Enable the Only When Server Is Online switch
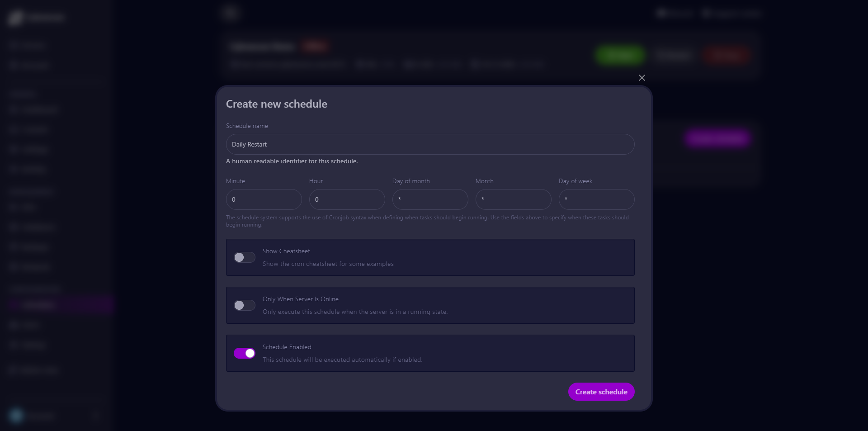Screen dimensions: 868x431 [245, 305]
